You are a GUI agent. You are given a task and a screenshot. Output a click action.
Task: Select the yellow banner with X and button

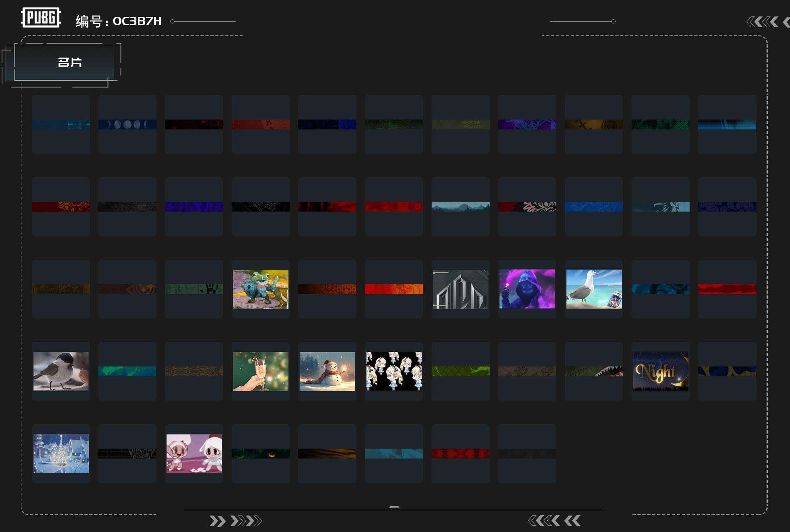594,124
